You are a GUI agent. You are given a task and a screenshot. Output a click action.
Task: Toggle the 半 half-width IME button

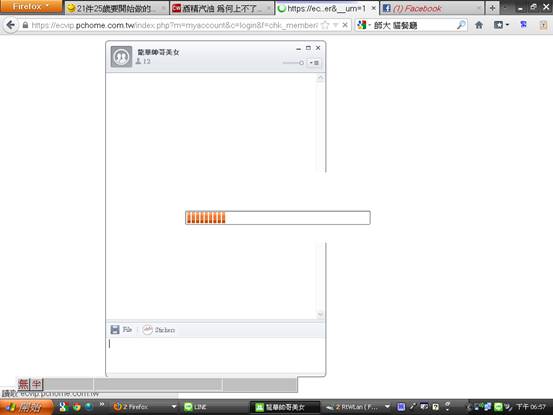(x=37, y=384)
